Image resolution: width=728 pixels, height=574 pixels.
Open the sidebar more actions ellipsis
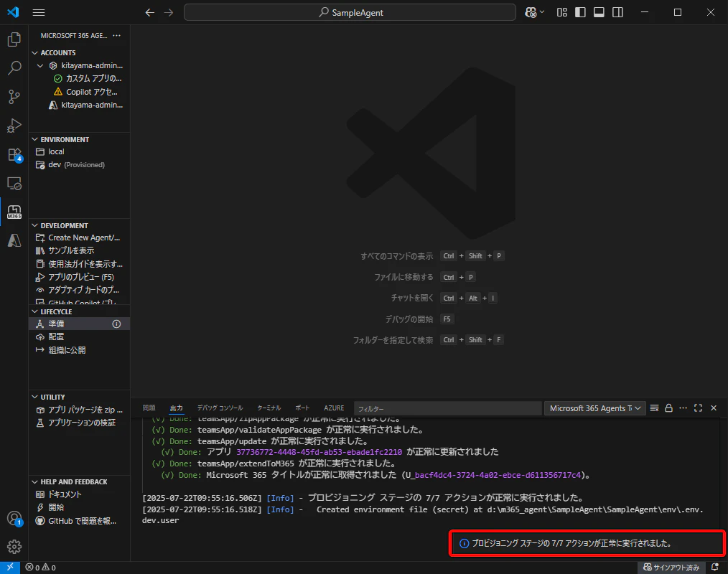116,35
